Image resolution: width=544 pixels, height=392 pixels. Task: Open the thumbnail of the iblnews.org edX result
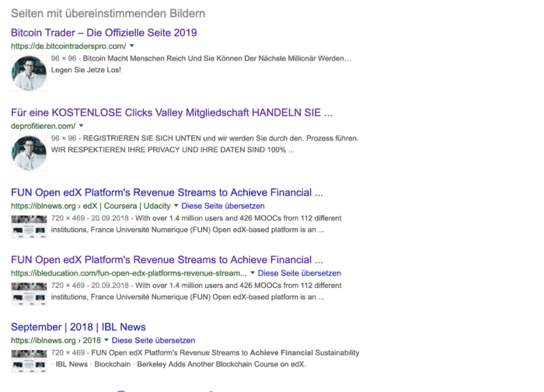(x=29, y=227)
